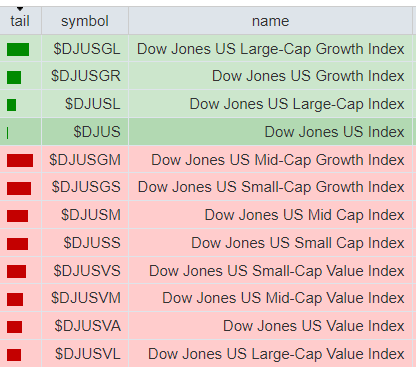Select the $DJUS symbol cell

pos(85,132)
